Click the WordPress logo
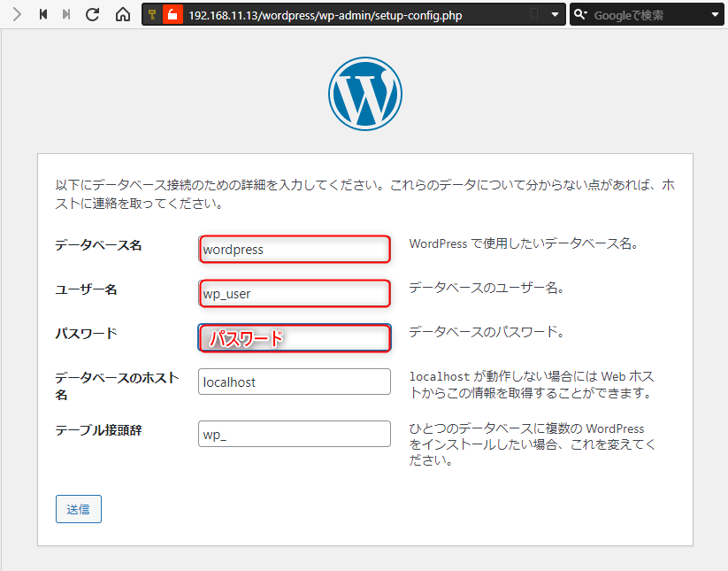 pos(364,94)
